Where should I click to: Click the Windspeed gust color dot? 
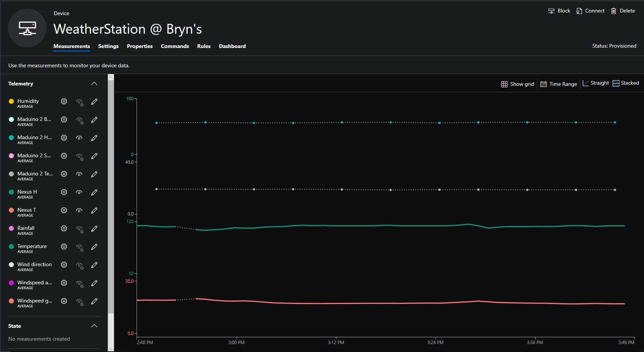[11, 301]
